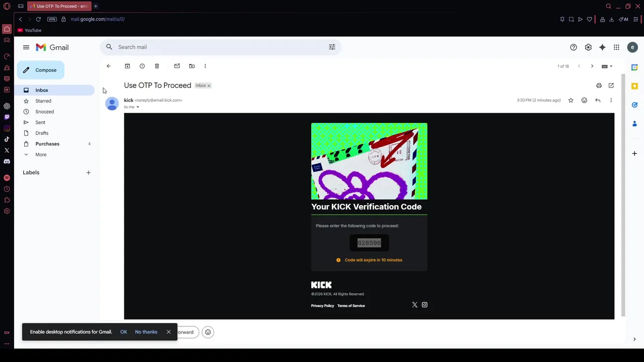Open Google account avatar

coord(632,47)
